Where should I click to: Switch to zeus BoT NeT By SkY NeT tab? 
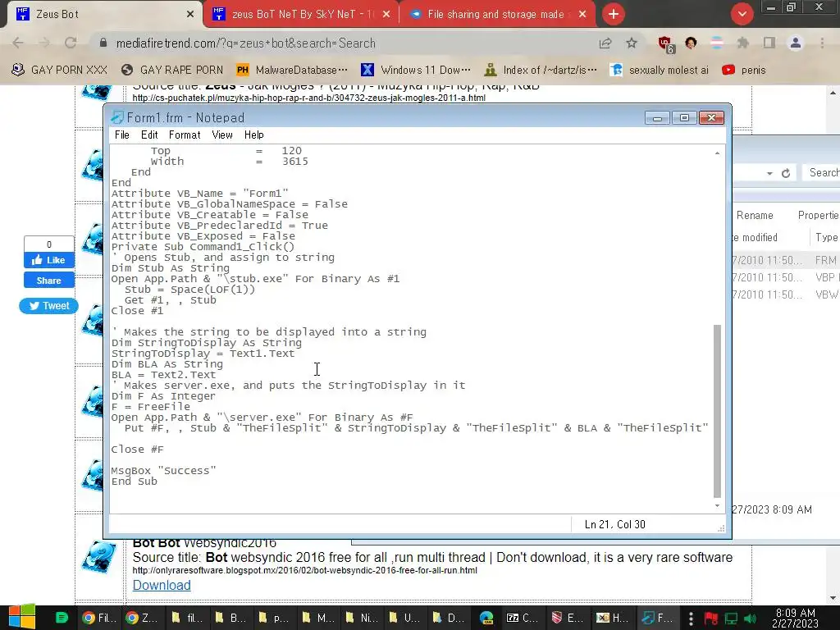point(301,15)
